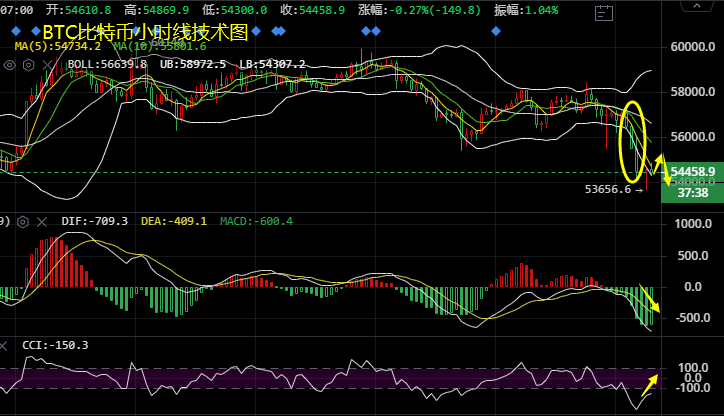Click the change percentage -0.27%(-149.8)
Image resolution: width=724 pixels, height=416 pixels.
point(434,10)
